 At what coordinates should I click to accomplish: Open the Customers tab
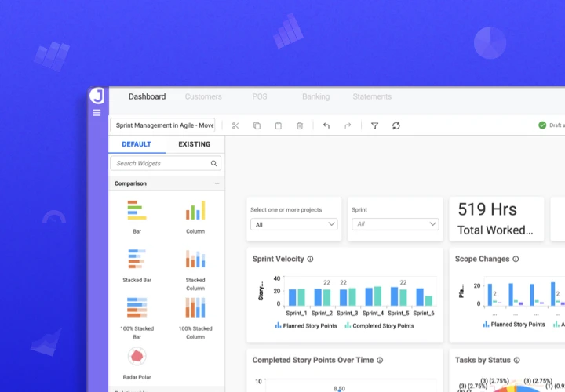click(x=203, y=96)
